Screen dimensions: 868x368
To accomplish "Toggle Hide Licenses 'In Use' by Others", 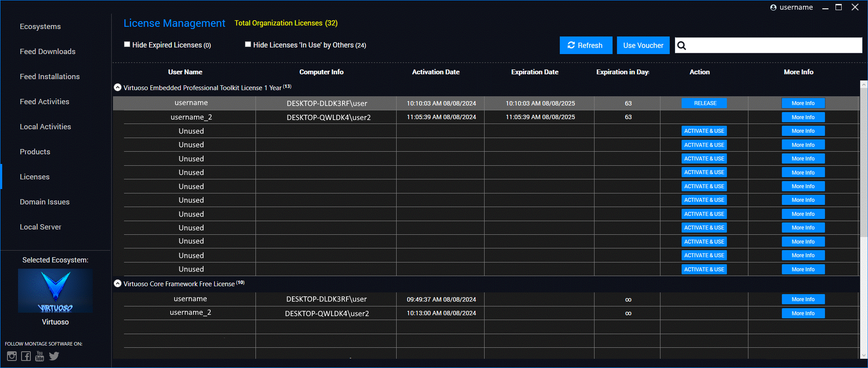I will click(248, 44).
